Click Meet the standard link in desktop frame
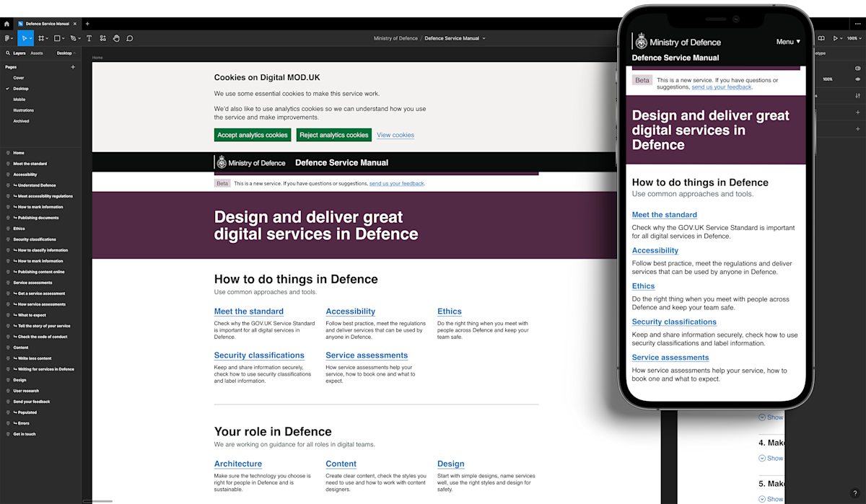The height and width of the screenshot is (504, 866). pos(249,311)
